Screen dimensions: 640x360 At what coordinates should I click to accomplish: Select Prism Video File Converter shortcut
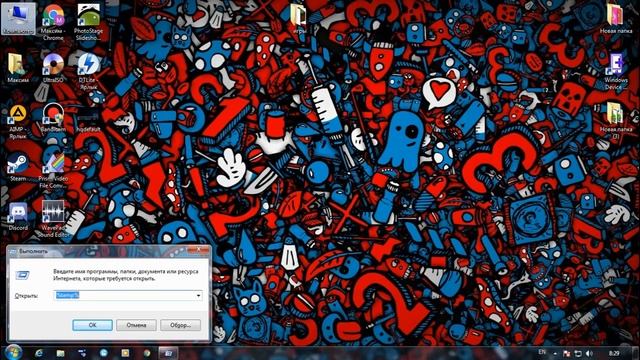tap(53, 171)
